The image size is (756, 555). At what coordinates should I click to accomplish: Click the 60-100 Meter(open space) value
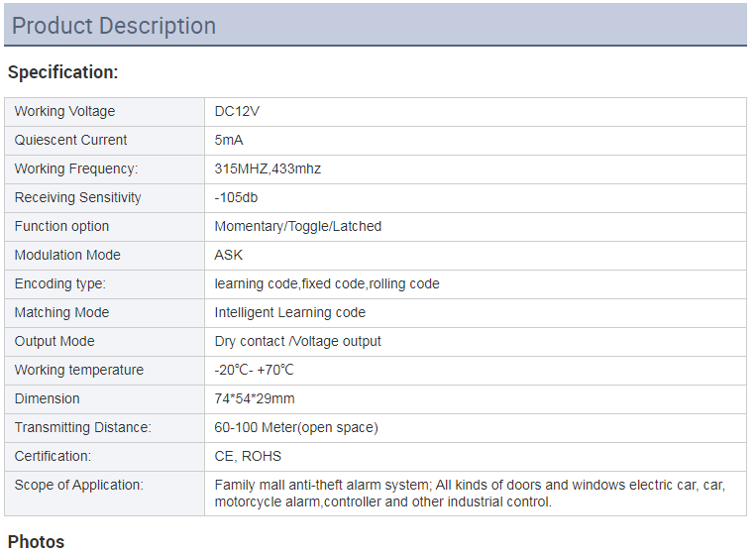(296, 427)
